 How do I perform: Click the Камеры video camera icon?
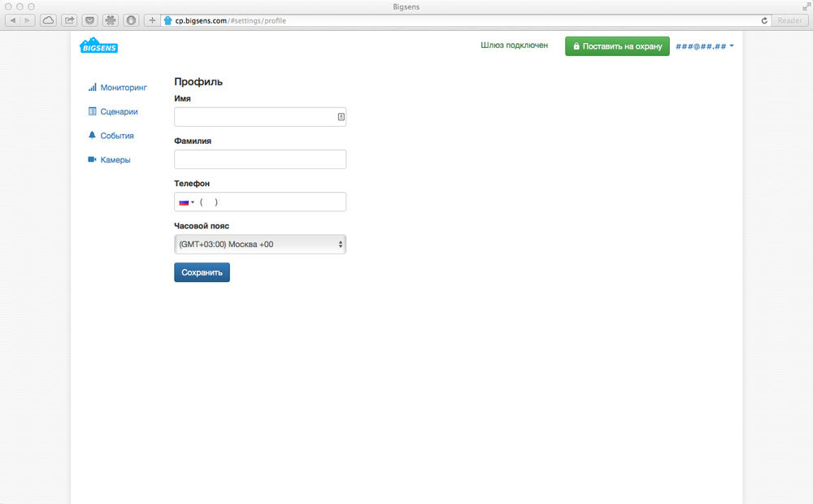click(93, 159)
